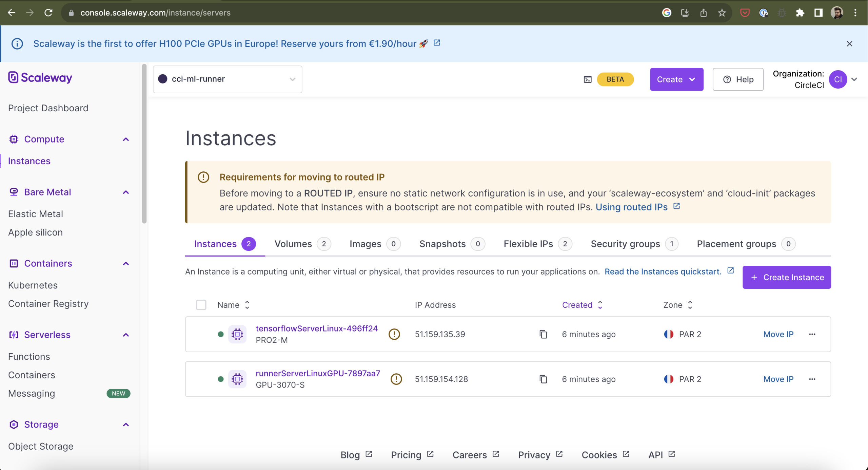Dismiss the H100 GPU announcement banner
868x470 pixels.
click(849, 44)
